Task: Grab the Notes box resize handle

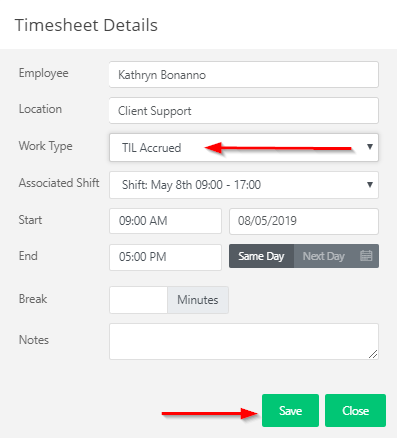Action: pos(373,354)
